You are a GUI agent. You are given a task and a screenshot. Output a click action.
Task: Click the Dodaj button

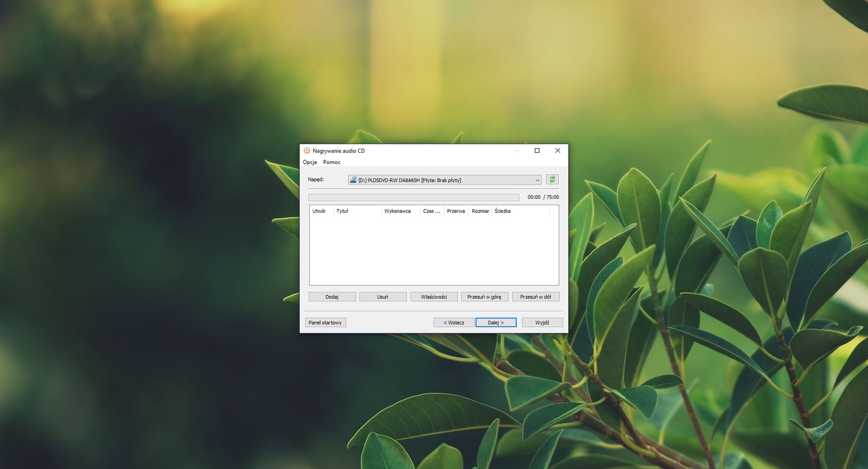332,297
